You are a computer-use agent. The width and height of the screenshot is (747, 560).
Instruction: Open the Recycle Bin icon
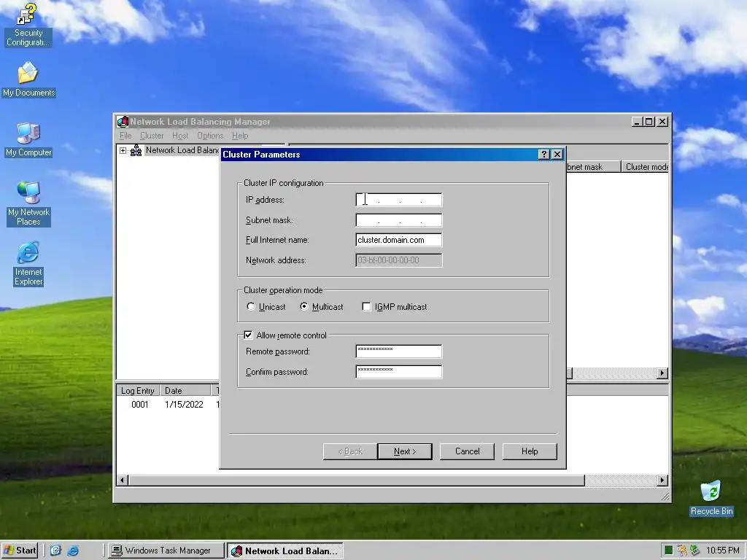click(711, 499)
